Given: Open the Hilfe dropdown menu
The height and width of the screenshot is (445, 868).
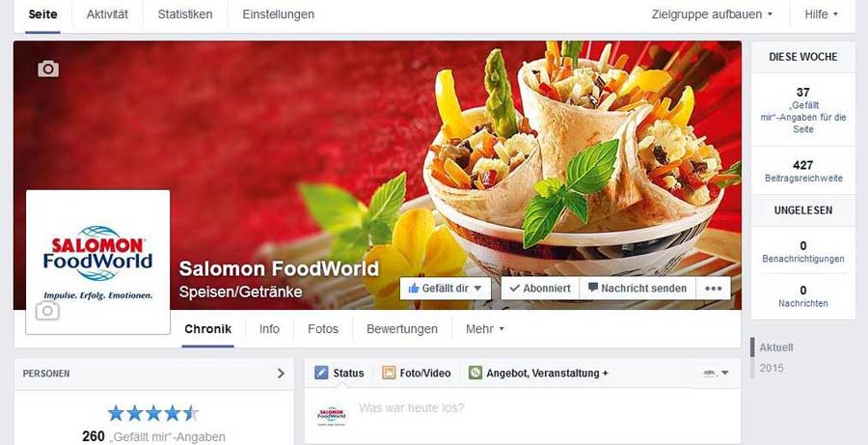Looking at the screenshot, I should (x=821, y=14).
